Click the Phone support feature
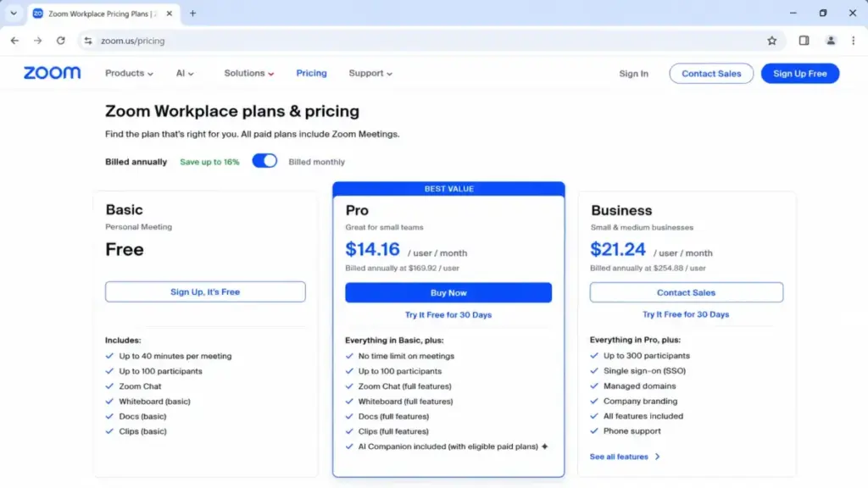This screenshot has height=488, width=868. [632, 431]
